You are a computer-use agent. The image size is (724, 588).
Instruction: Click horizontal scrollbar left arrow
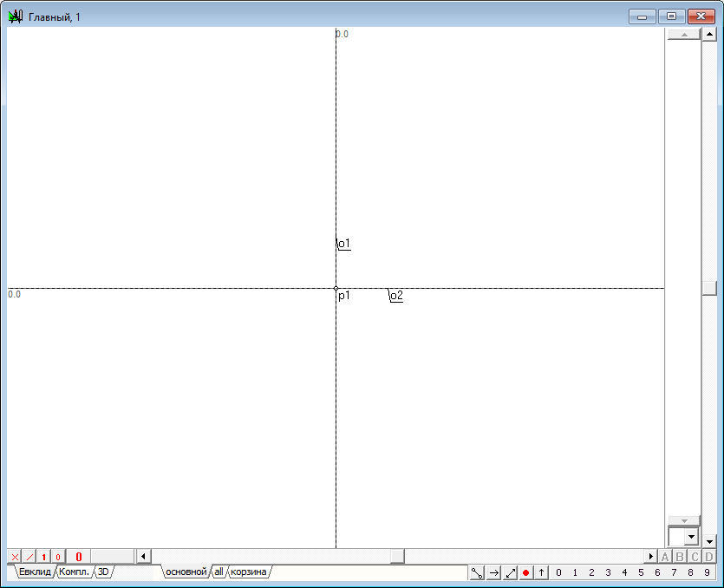click(x=143, y=556)
